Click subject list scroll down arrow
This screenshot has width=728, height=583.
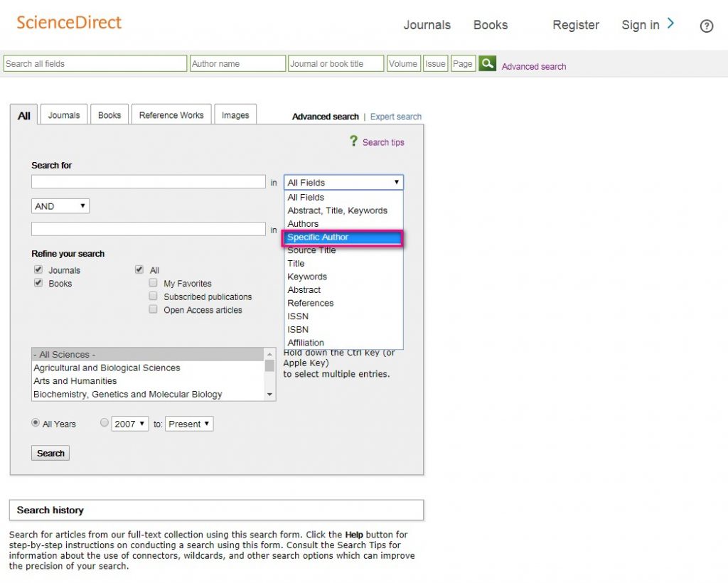(269, 395)
